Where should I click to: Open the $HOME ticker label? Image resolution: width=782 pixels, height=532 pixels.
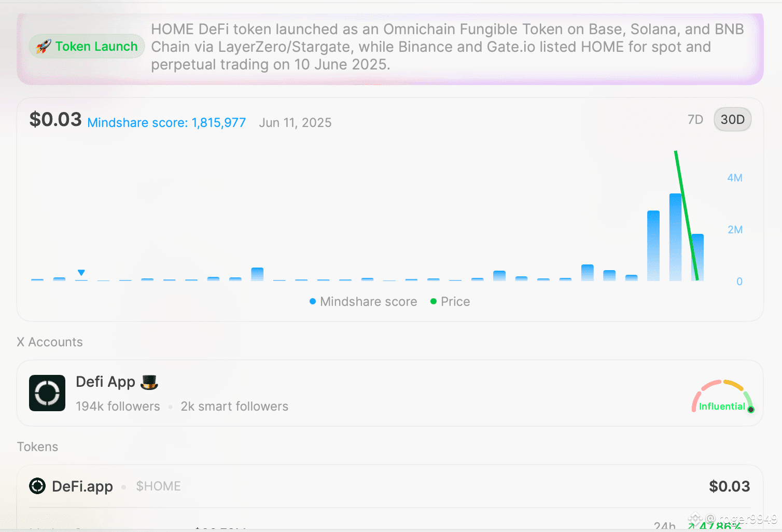pyautogui.click(x=158, y=486)
